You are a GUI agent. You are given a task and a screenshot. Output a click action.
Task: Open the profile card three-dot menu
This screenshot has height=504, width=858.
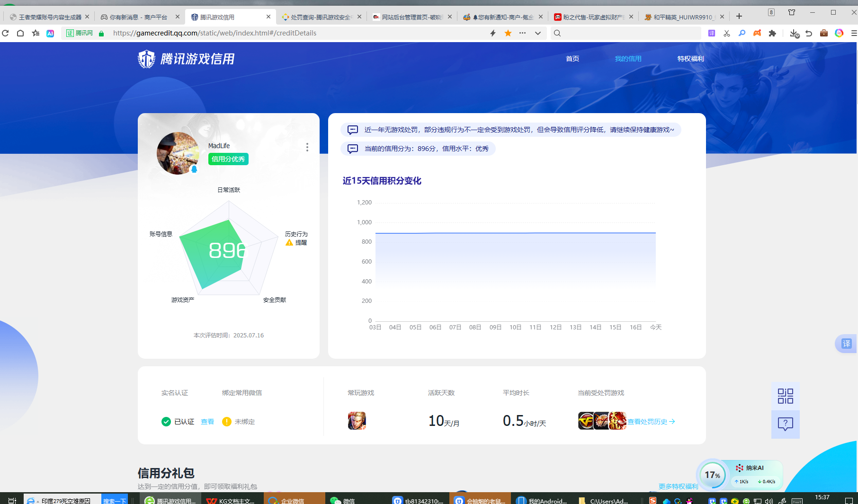(307, 147)
